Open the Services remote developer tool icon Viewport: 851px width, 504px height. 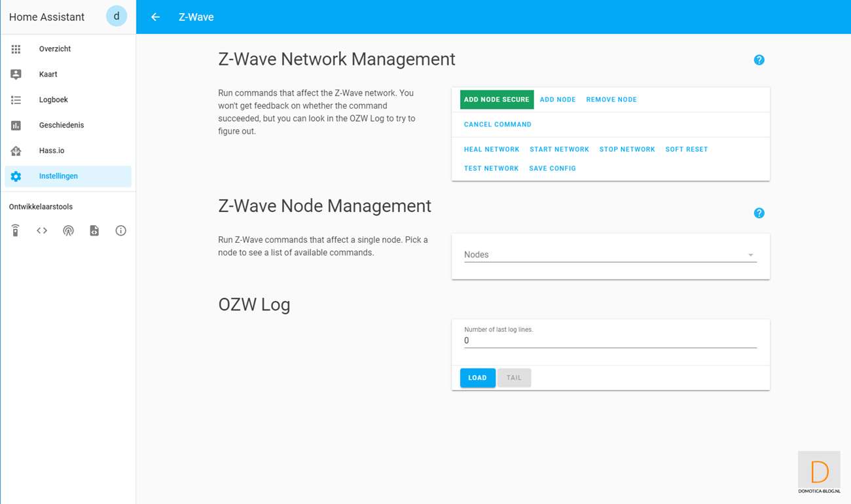coord(16,230)
